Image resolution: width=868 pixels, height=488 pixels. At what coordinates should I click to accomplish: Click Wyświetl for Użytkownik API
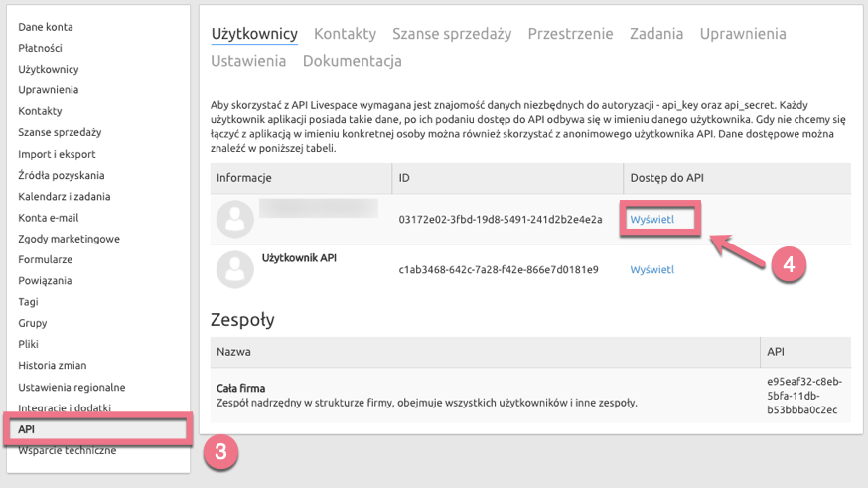tap(652, 269)
